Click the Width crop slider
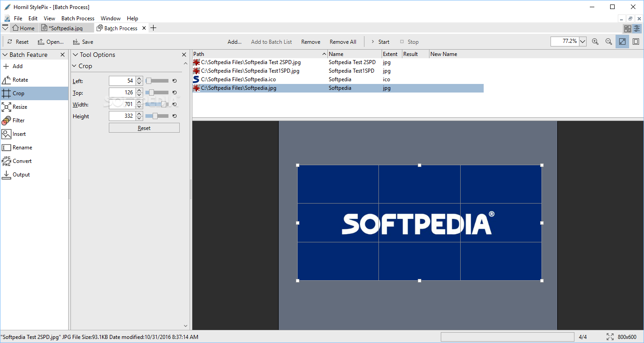This screenshot has width=644, height=343. 157,104
